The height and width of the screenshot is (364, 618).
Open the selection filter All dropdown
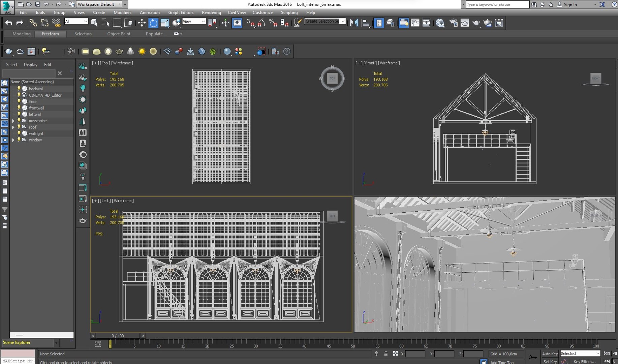(x=76, y=22)
